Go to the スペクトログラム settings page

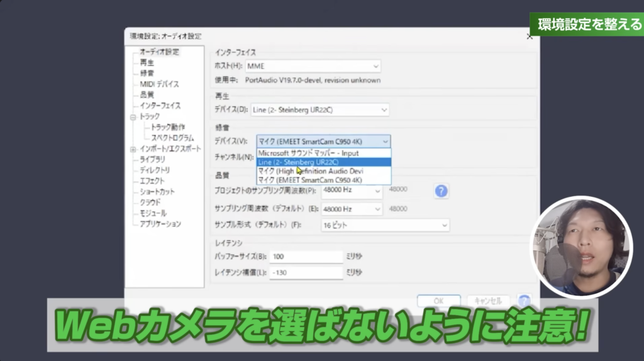click(172, 138)
